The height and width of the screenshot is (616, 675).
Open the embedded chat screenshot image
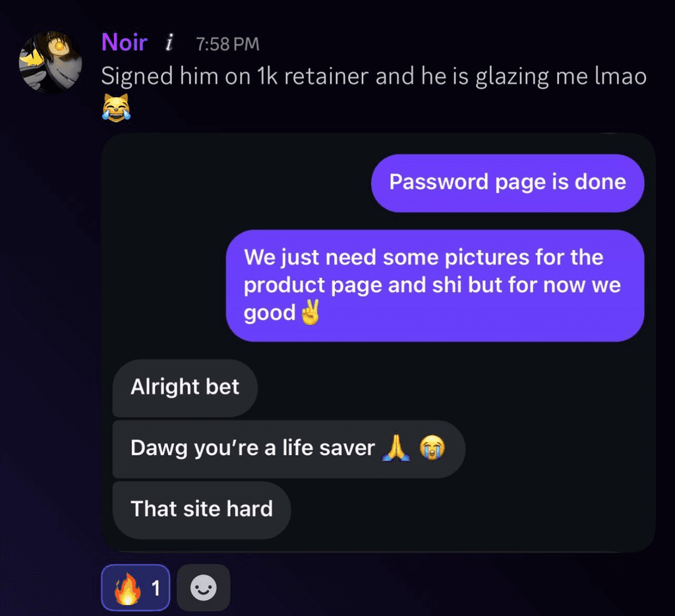click(x=378, y=342)
